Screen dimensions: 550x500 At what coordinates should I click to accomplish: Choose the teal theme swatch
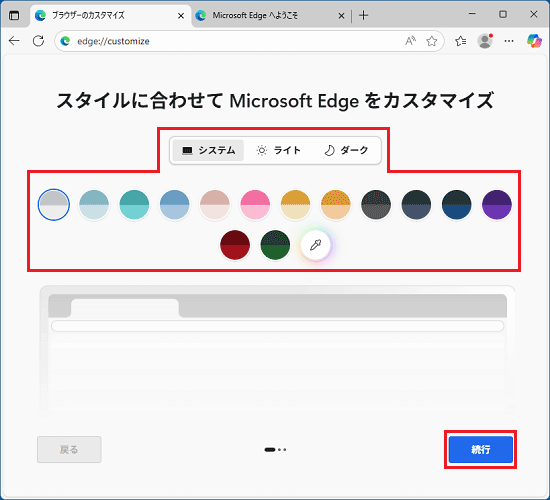tap(134, 205)
